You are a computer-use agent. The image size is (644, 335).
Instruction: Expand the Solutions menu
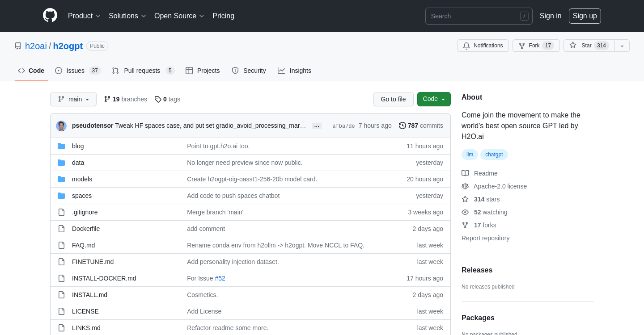tap(127, 16)
